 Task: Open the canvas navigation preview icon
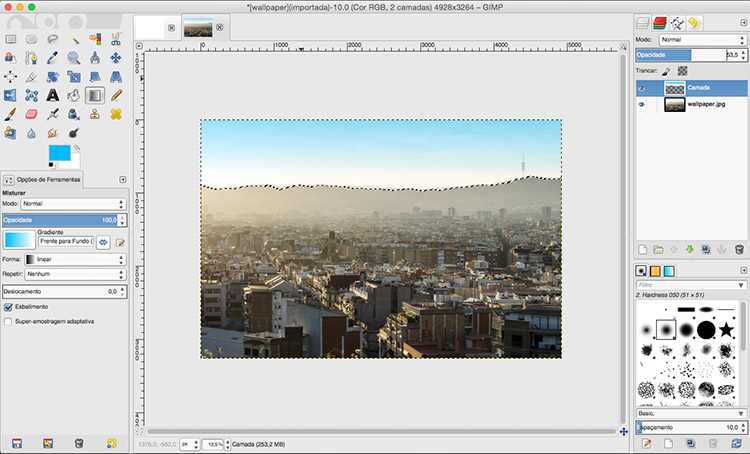coord(624,432)
